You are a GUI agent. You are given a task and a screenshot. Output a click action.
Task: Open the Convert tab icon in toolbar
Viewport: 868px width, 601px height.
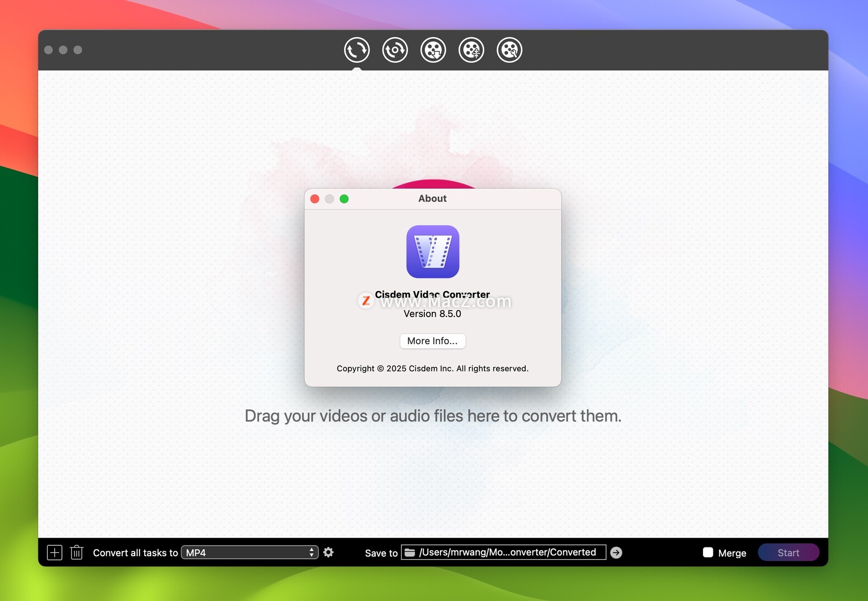(357, 50)
